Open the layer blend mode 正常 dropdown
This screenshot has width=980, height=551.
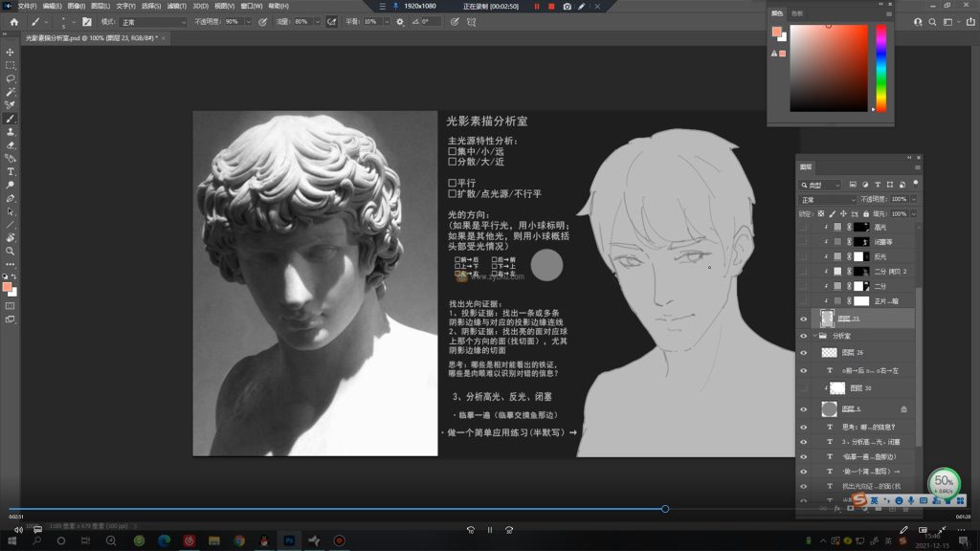(x=828, y=199)
